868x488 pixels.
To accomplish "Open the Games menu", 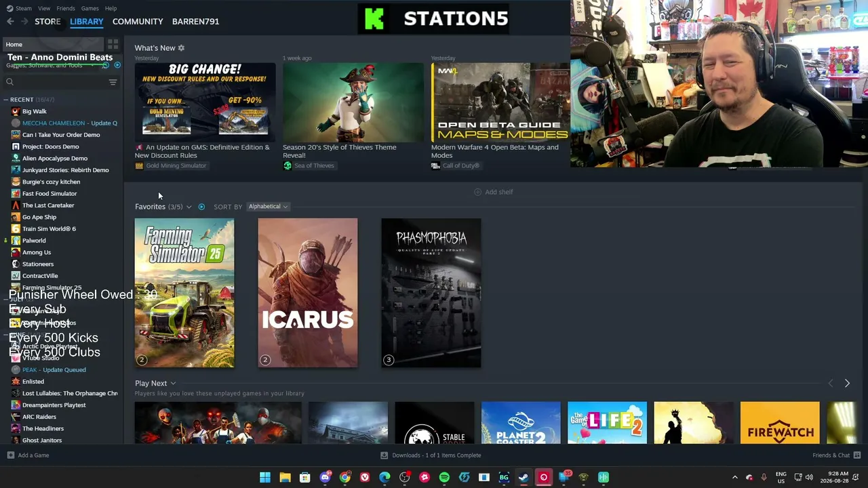I will click(x=90, y=8).
